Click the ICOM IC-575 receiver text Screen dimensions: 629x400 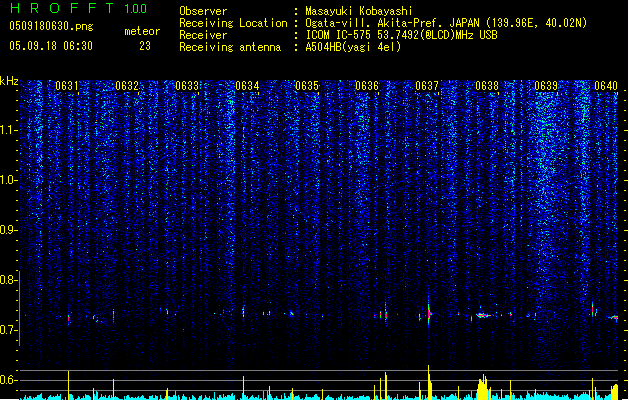click(x=401, y=35)
